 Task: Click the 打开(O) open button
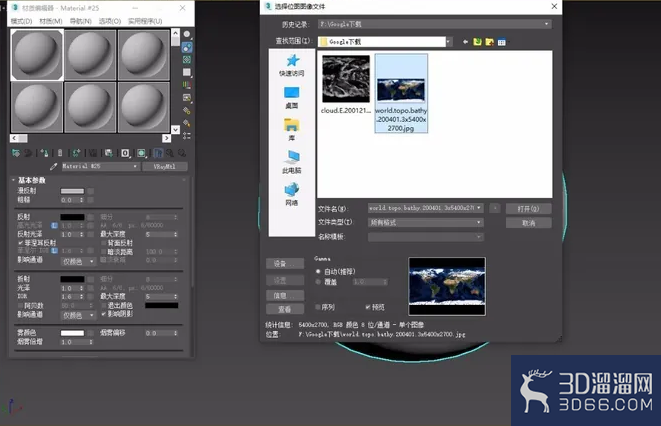tap(529, 209)
